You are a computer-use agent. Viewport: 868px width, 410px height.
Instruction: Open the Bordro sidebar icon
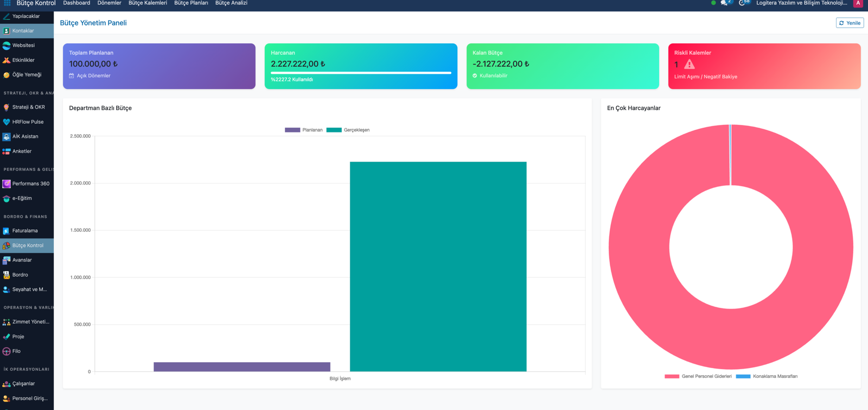tap(7, 275)
